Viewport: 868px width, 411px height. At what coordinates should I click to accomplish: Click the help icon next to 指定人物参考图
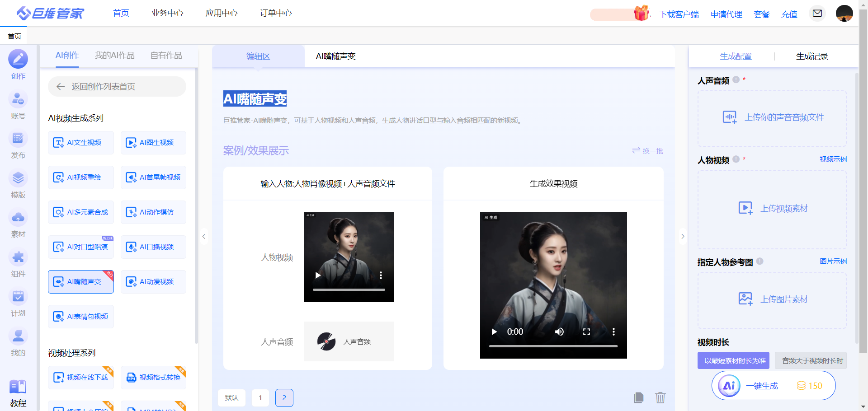(x=760, y=261)
